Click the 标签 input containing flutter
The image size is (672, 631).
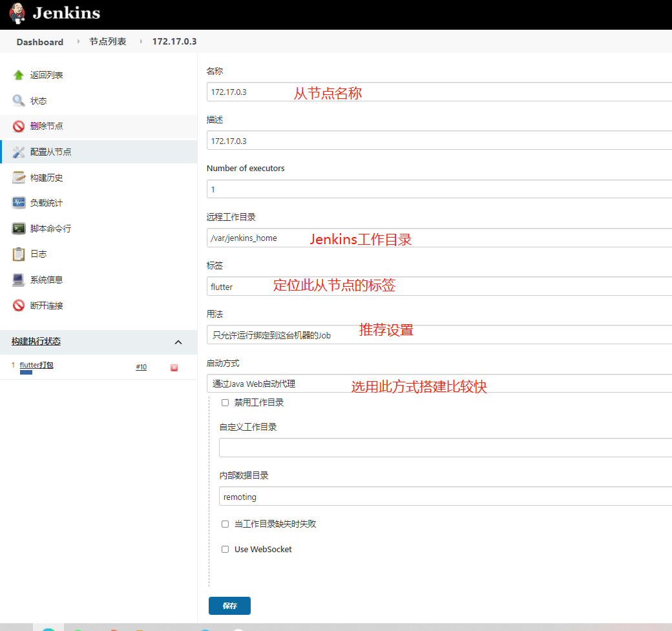[x=439, y=286]
